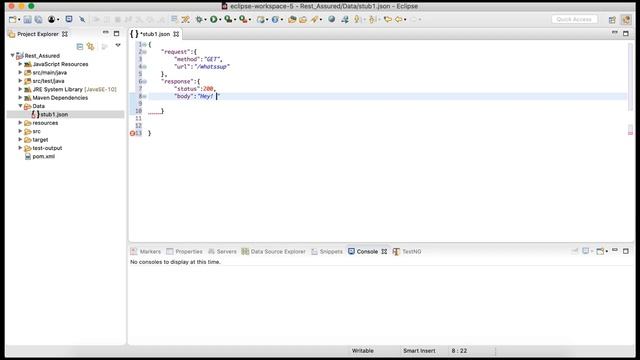Click the External Tools run icon

pos(243,19)
